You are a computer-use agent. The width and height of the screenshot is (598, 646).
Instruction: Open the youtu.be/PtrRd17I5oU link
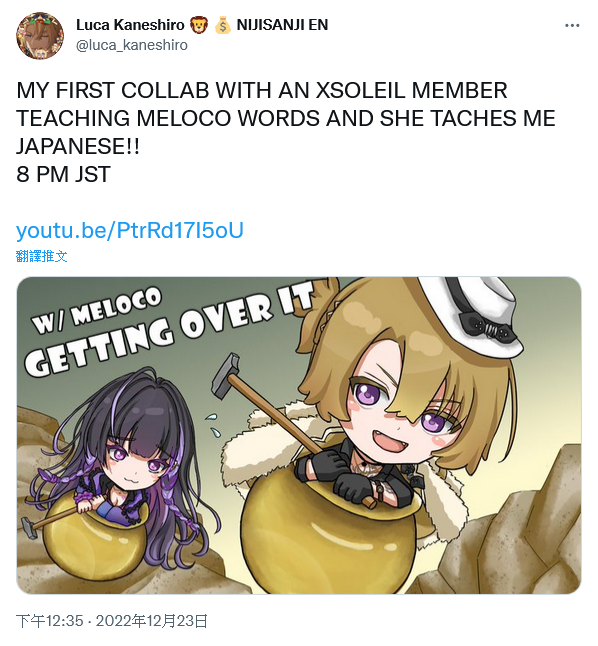coord(130,230)
